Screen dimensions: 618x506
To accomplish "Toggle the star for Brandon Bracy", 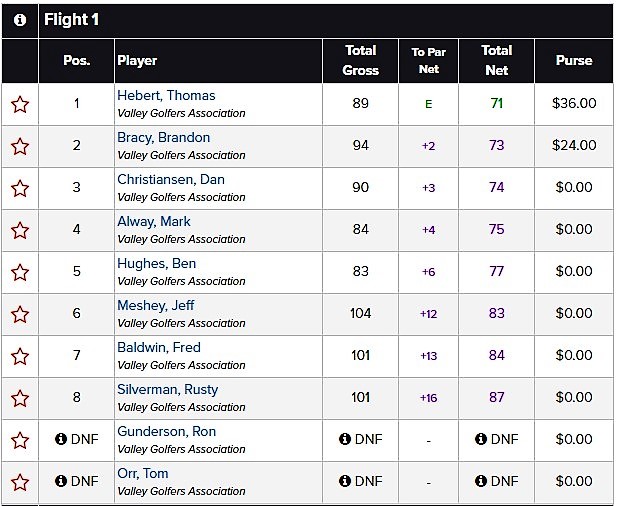I will (19, 146).
